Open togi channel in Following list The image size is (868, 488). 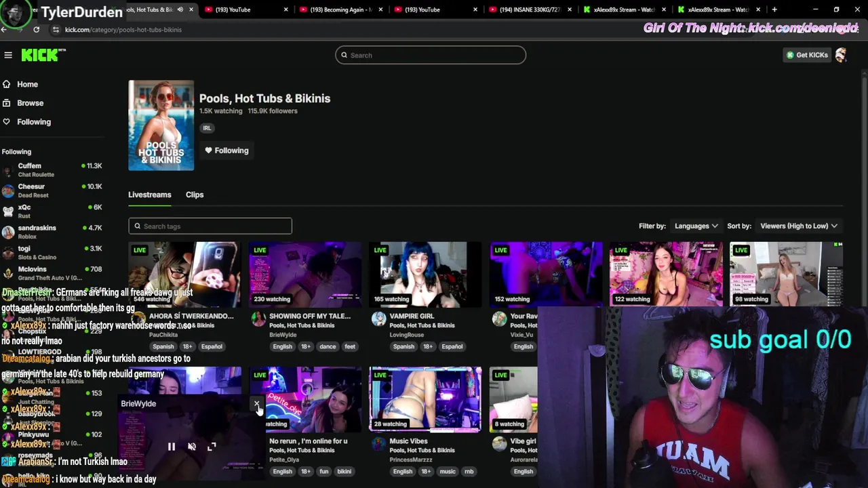[52, 252]
